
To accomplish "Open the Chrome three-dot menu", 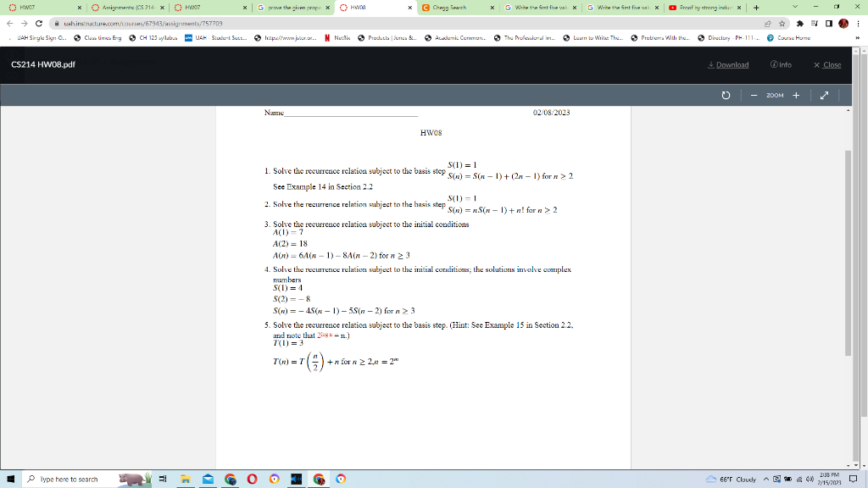I will (x=860, y=24).
